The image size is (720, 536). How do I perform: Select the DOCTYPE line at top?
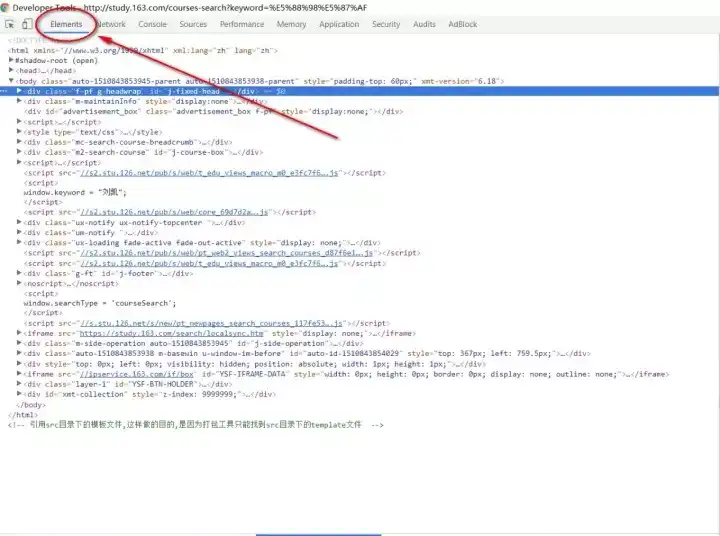coord(28,40)
